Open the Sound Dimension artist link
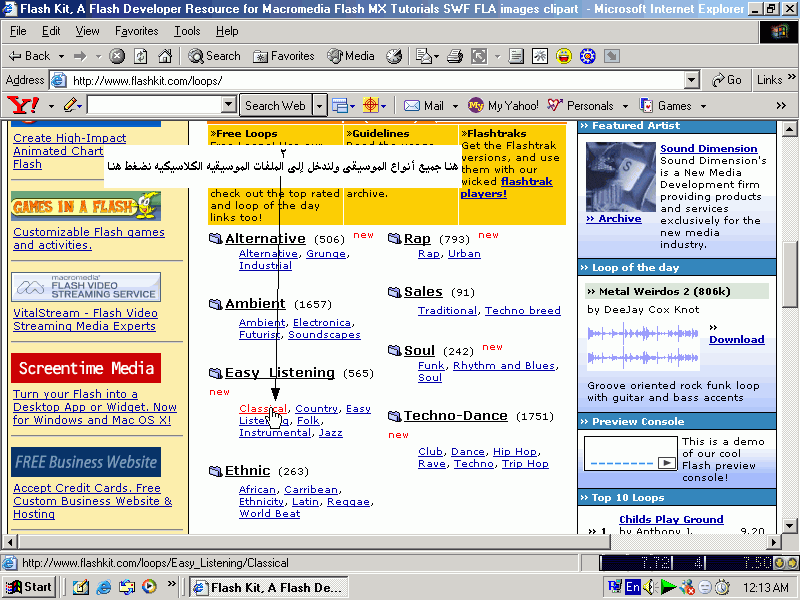Image resolution: width=800 pixels, height=600 pixels. click(x=708, y=148)
